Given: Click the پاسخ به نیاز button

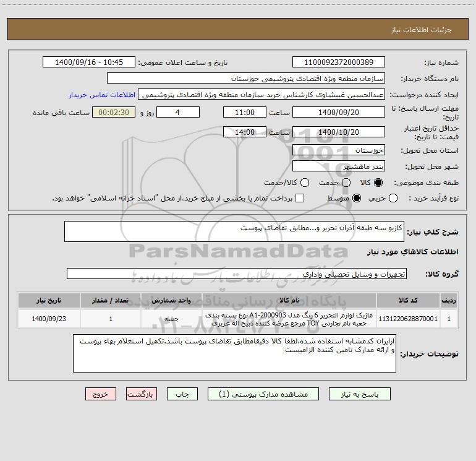Looking at the screenshot, I should (x=360, y=394).
